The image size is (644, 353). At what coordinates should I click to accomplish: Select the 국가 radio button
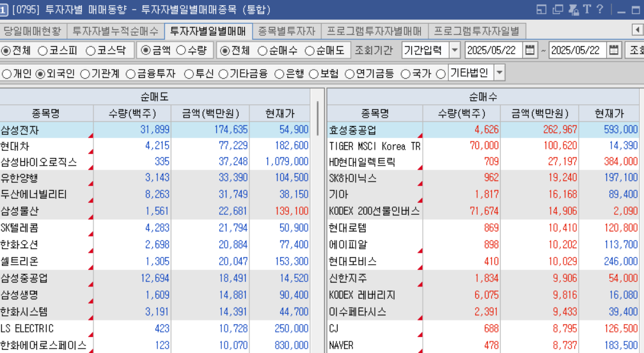point(405,74)
